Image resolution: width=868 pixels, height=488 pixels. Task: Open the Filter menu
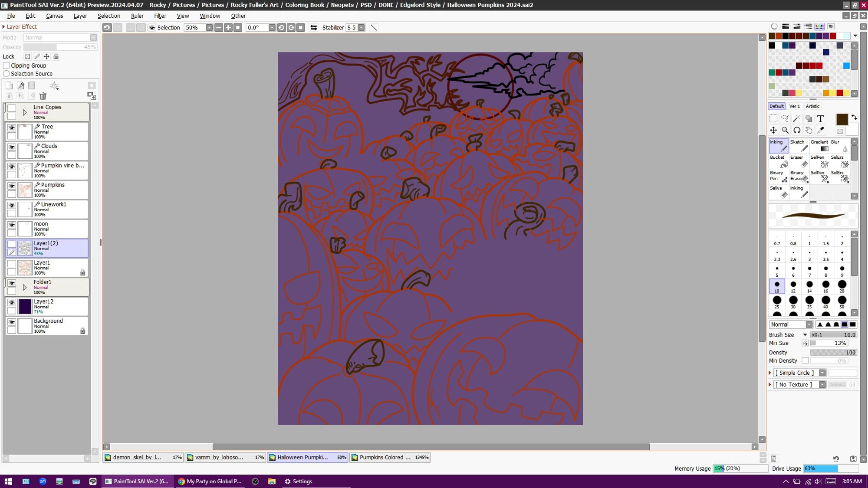(161, 16)
